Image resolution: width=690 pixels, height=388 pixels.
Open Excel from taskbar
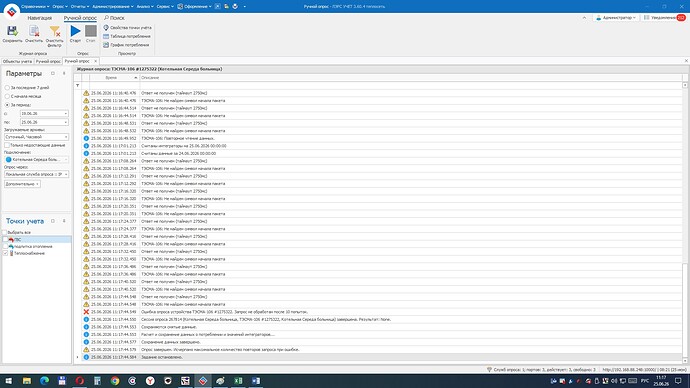238,381
